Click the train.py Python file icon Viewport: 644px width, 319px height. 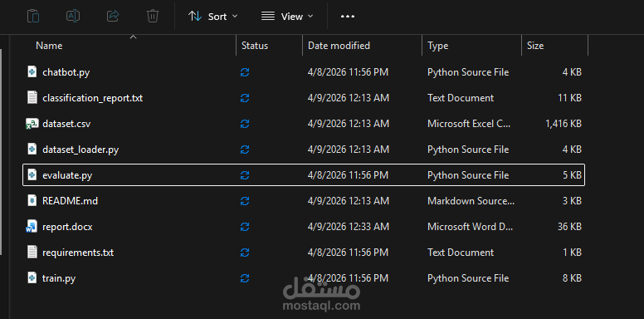[x=32, y=278]
